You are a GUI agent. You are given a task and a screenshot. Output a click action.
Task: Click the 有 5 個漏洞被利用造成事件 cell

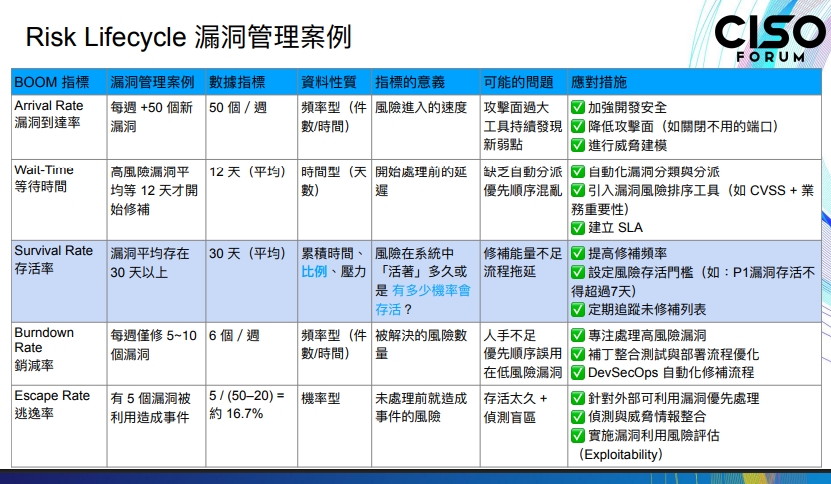tap(156, 426)
